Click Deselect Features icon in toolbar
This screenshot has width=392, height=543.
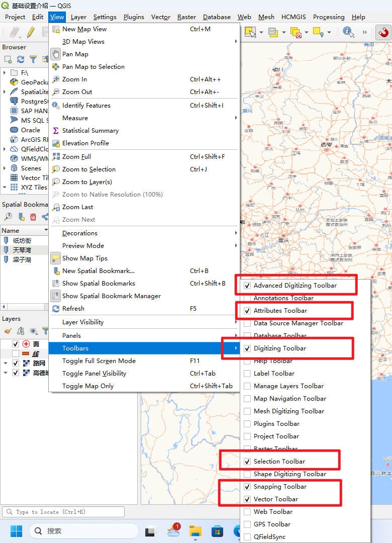tap(296, 32)
